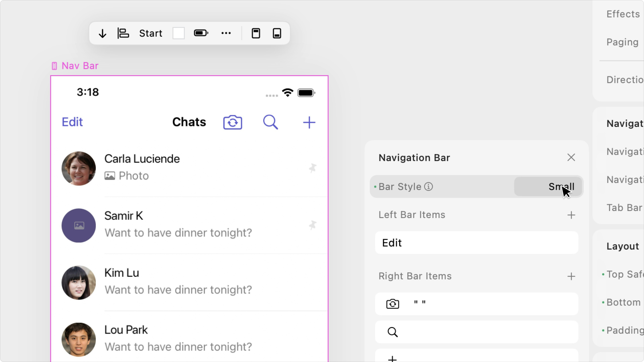The width and height of the screenshot is (644, 362).
Task: Close the Navigation Bar popover
Action: point(571,158)
